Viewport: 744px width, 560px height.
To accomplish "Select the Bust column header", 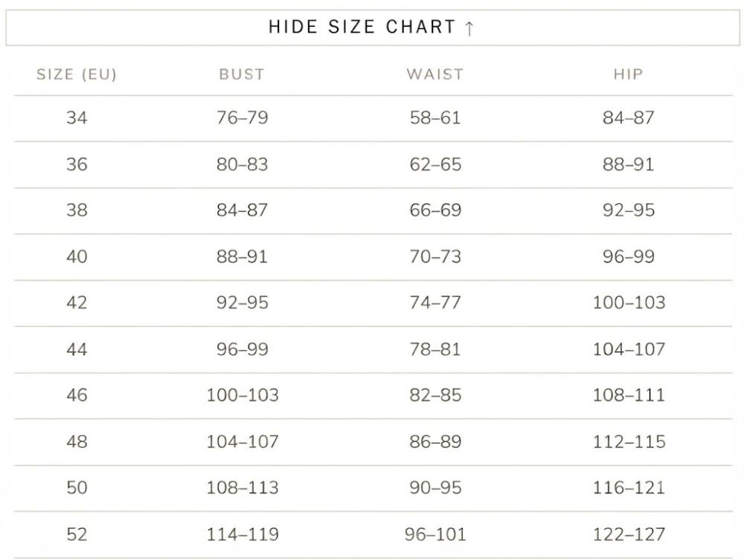I will (x=242, y=74).
